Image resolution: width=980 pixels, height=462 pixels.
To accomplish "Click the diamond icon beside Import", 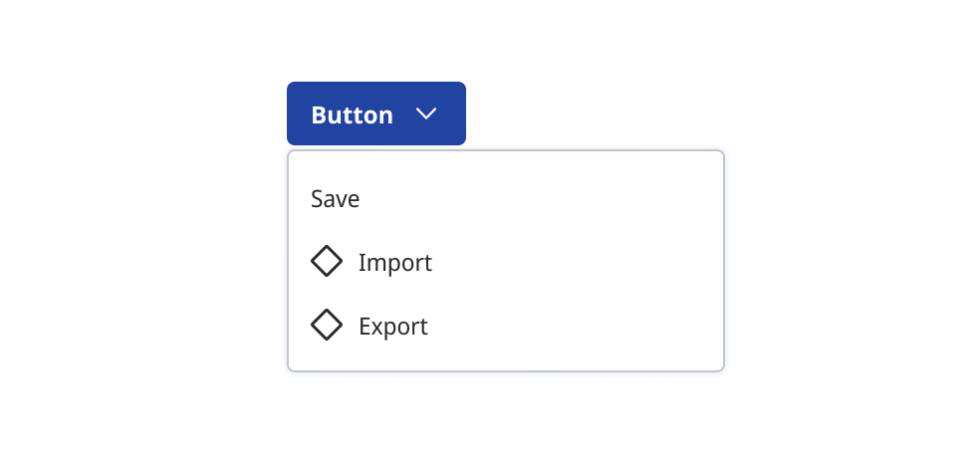I will point(327,262).
